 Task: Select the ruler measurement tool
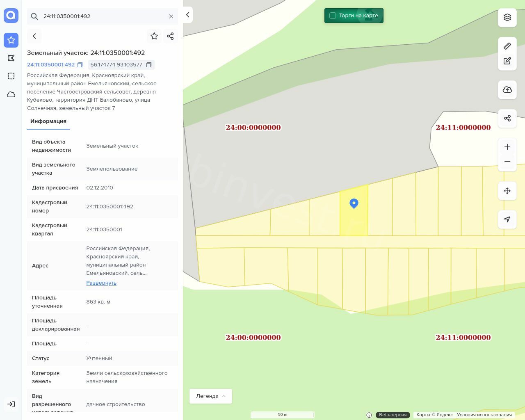(507, 46)
